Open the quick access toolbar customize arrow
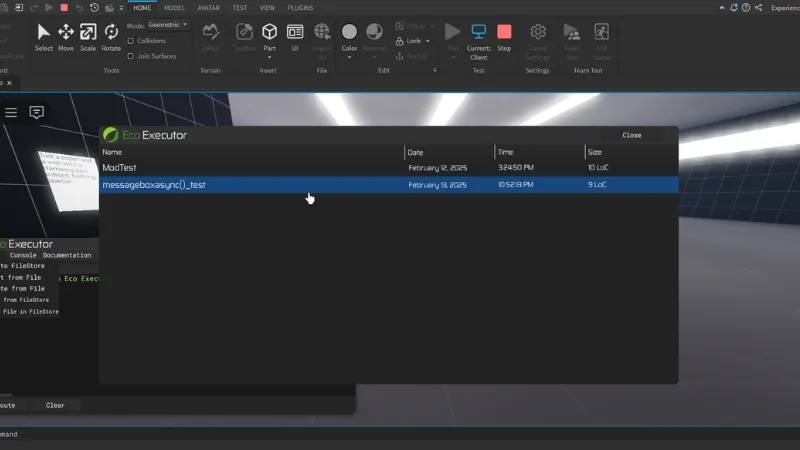Screen dimensions: 800x450 pyautogui.click(x=121, y=8)
